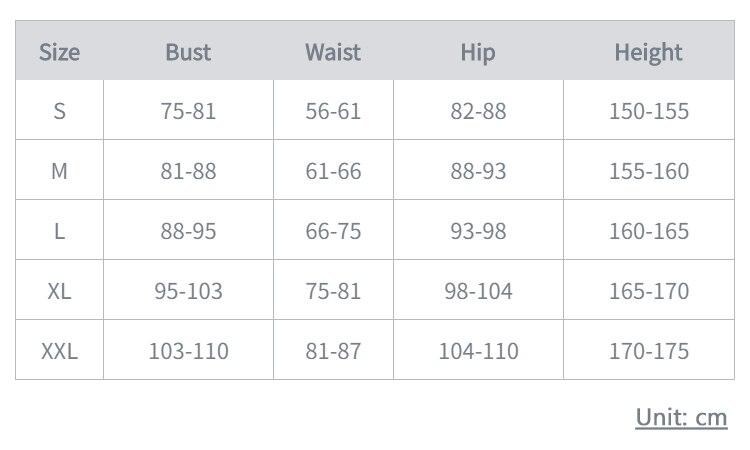This screenshot has height=450, width=750.
Task: Click the Bust column header
Action: [188, 52]
